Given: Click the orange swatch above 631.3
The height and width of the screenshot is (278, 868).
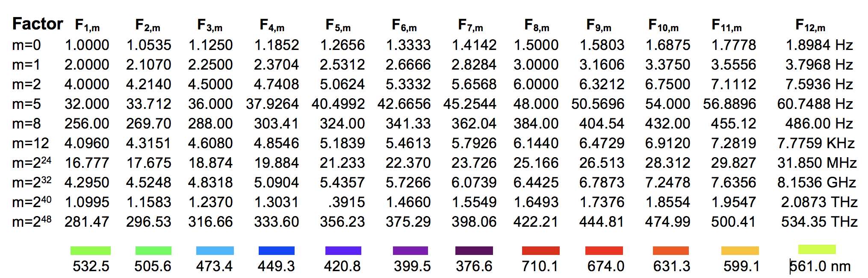Looking at the screenshot, I should 671,251.
